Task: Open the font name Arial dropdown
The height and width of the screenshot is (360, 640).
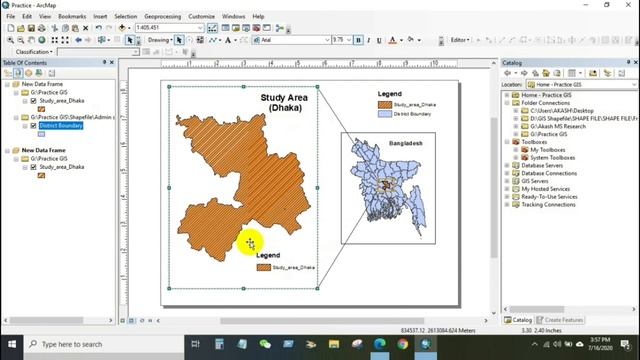Action: click(x=327, y=40)
